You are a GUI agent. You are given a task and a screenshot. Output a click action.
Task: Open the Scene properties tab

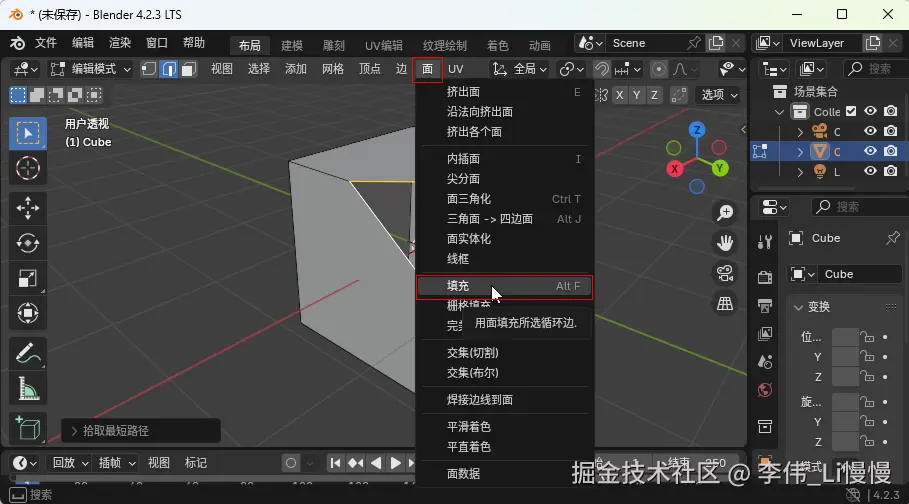[x=765, y=361]
